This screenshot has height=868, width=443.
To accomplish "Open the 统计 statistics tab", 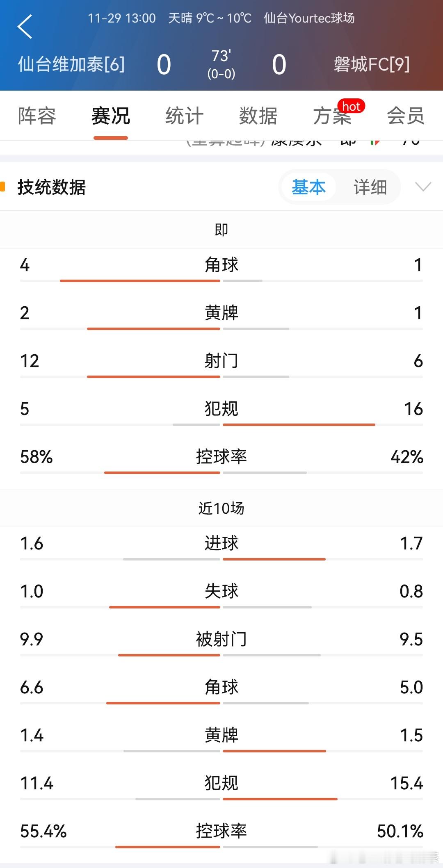I will tap(183, 116).
